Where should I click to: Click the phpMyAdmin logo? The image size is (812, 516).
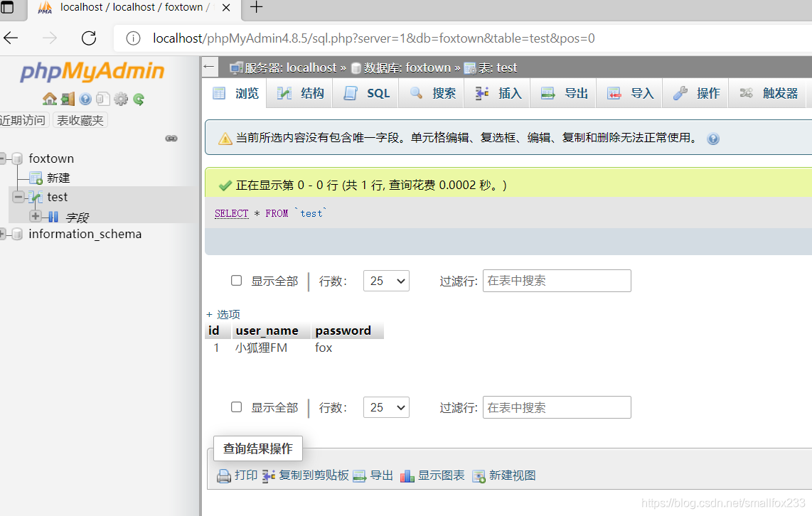tap(92, 71)
